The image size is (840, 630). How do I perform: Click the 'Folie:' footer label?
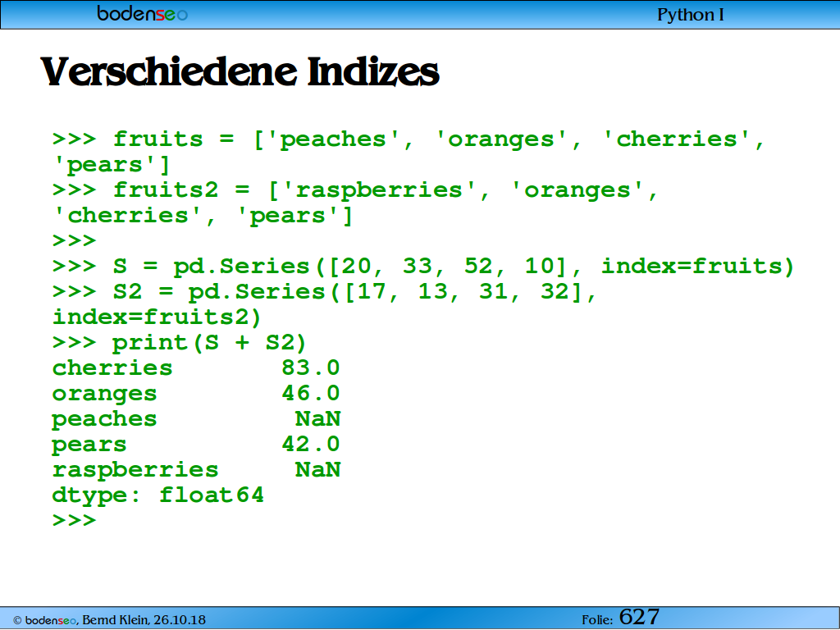pos(597,620)
